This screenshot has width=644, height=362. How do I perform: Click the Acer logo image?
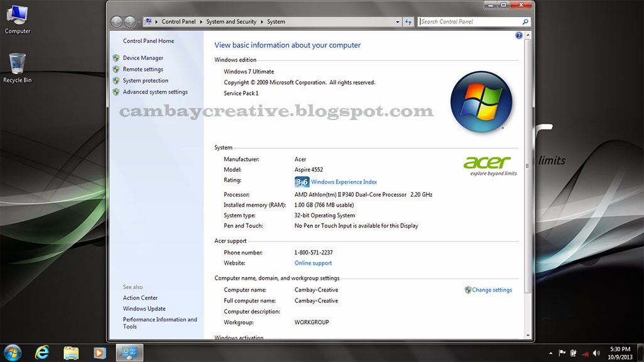click(x=490, y=165)
